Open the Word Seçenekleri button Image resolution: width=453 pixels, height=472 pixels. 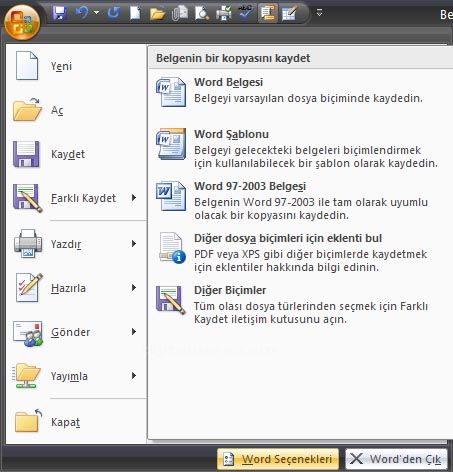[278, 459]
